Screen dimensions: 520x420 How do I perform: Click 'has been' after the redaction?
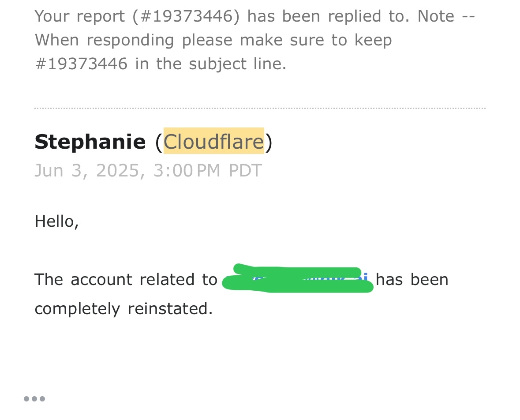click(x=412, y=279)
